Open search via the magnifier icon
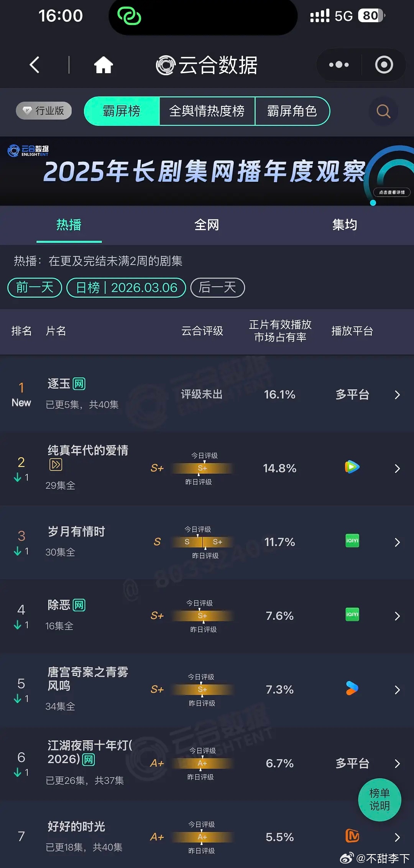The image size is (414, 868). [x=383, y=111]
